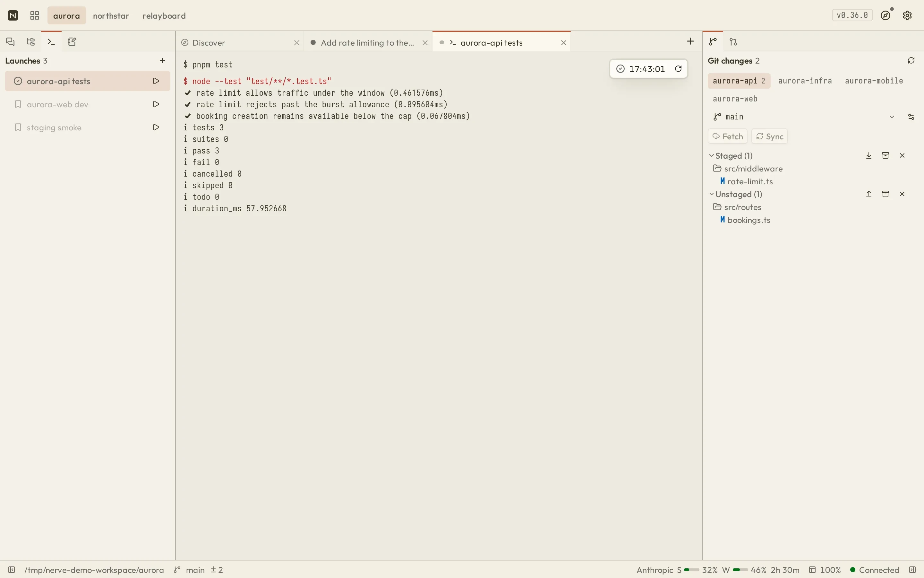
Task: Run the staging smoke launch
Action: 156,127
